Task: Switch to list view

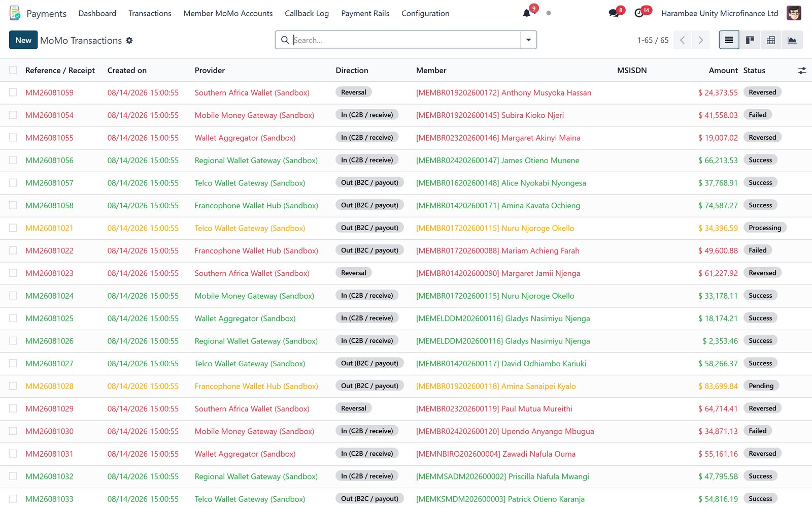Action: point(729,40)
